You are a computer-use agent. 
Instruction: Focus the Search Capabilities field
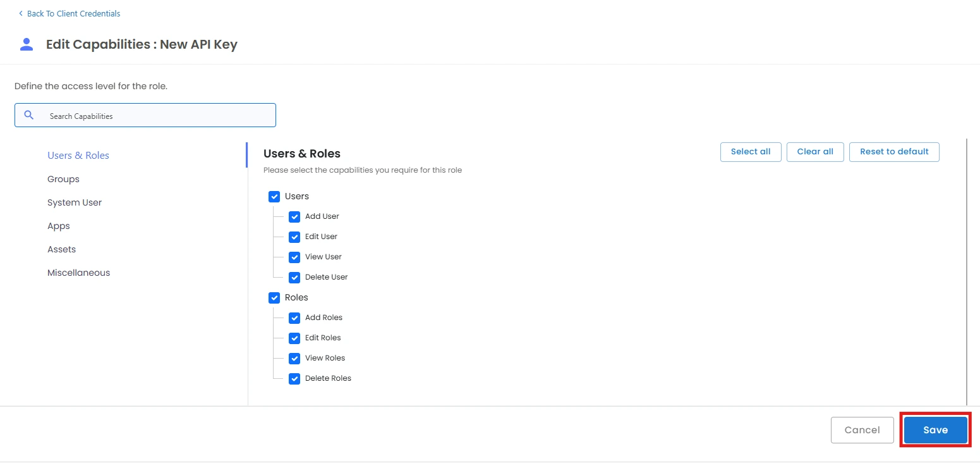158,116
